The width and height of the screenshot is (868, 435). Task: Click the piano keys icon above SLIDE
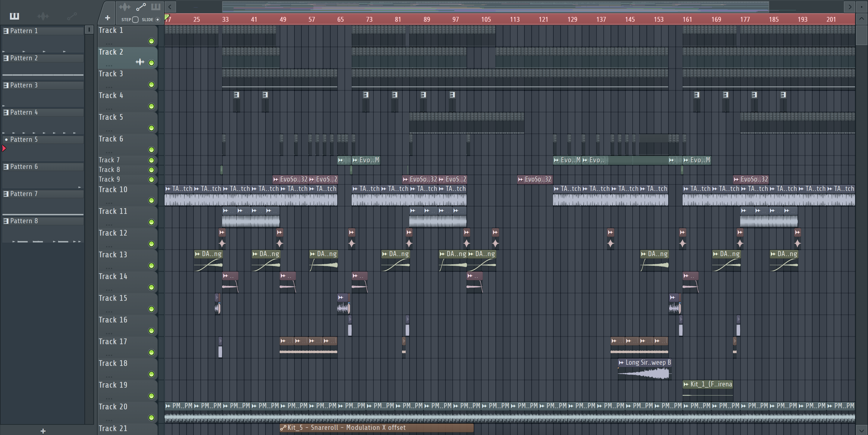(x=156, y=7)
